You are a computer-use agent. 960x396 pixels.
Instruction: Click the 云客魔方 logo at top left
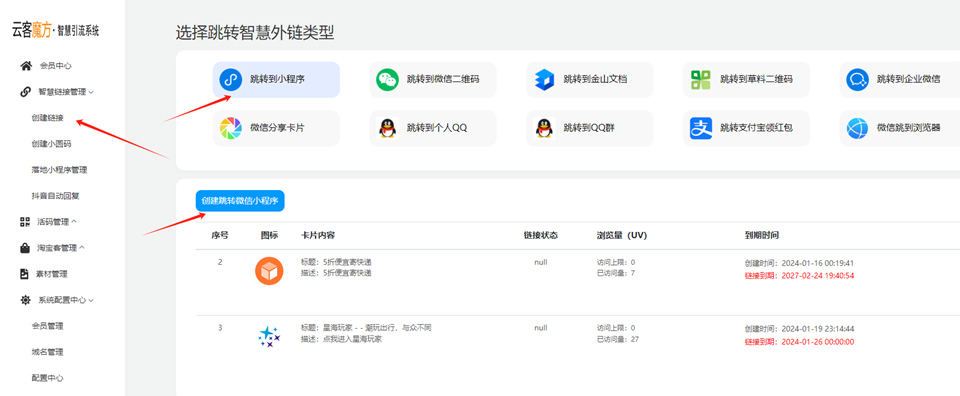click(56, 31)
